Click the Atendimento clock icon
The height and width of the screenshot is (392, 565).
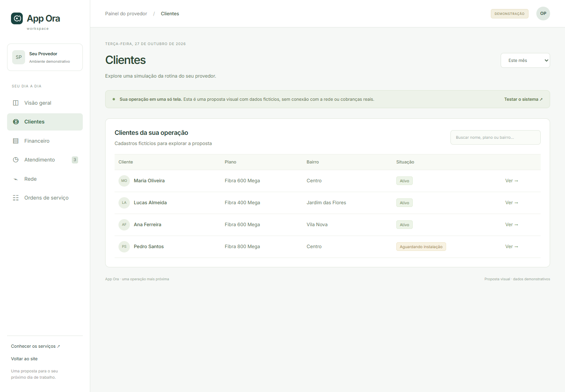(16, 160)
